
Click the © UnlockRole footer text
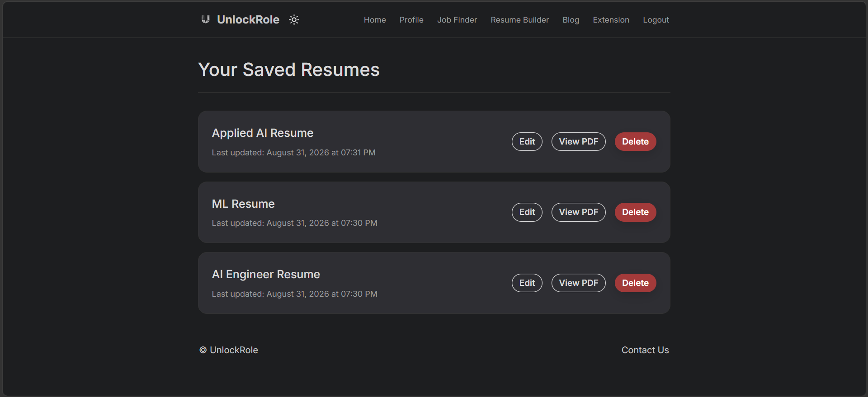229,350
